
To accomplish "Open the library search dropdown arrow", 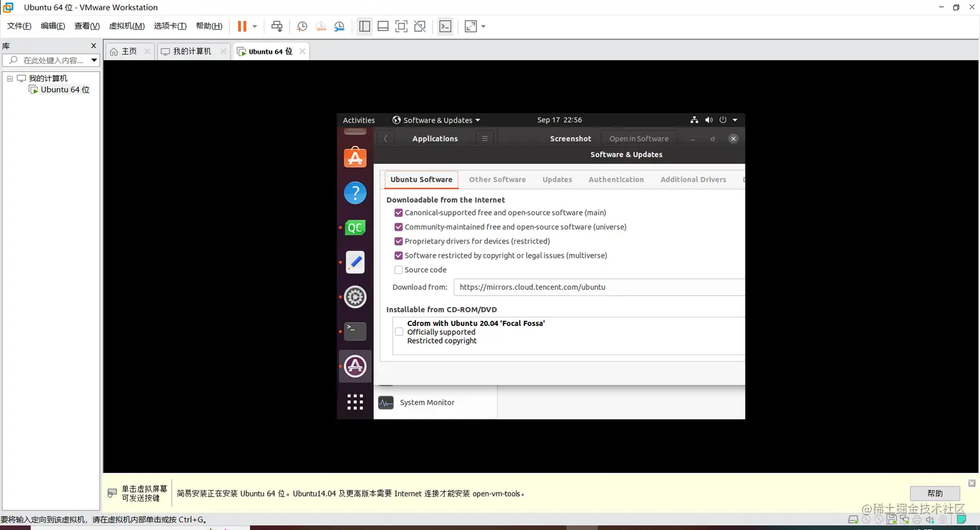I will 94,60.
